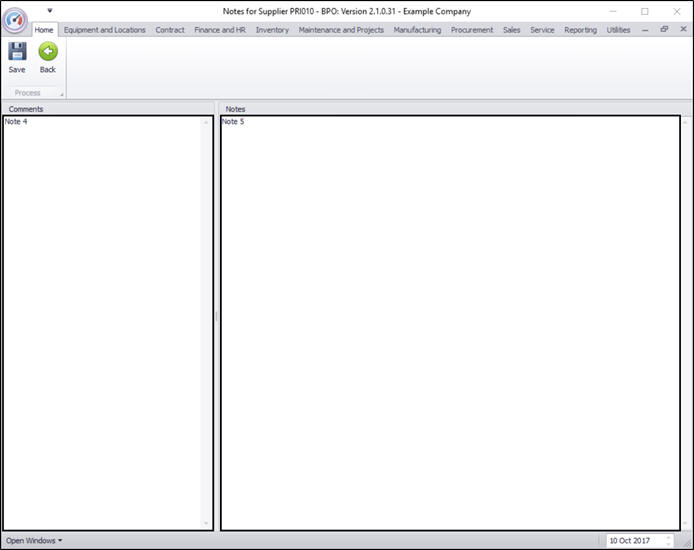Click inside the Comments text box

point(102,323)
